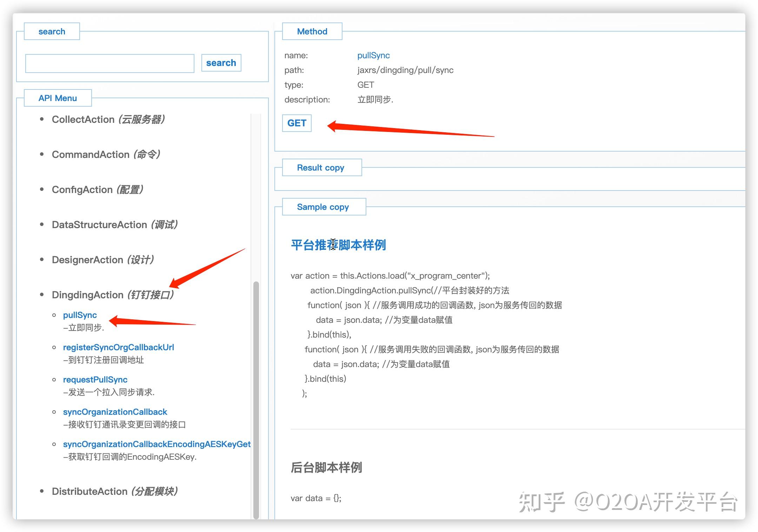The height and width of the screenshot is (532, 758).
Task: Select the DesignerAction (设计) item
Action: [x=103, y=260]
